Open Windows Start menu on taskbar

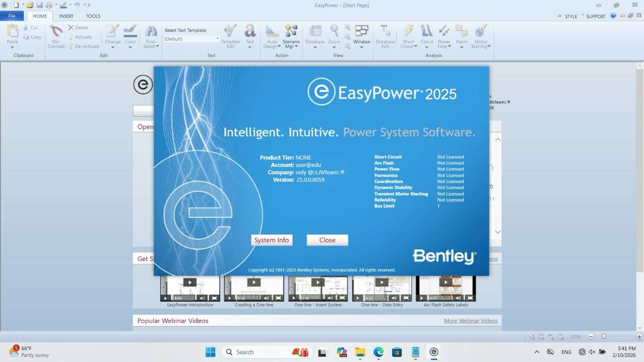210,352
